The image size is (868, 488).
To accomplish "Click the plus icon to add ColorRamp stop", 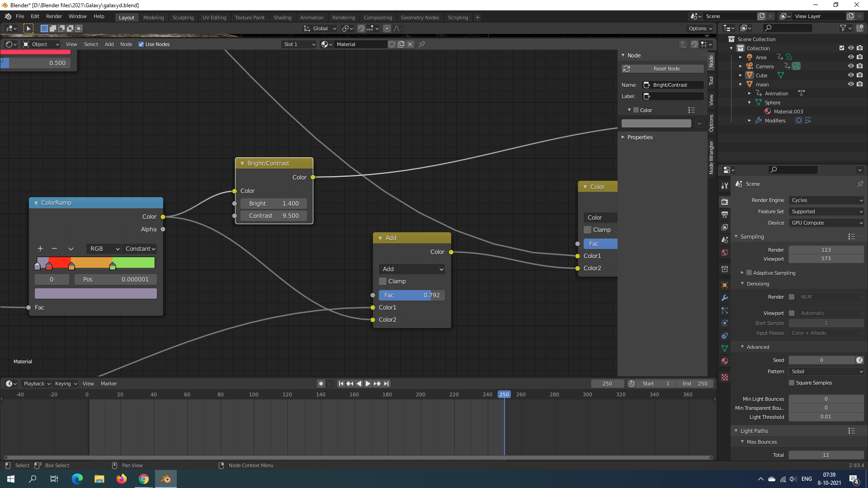I will pos(40,249).
